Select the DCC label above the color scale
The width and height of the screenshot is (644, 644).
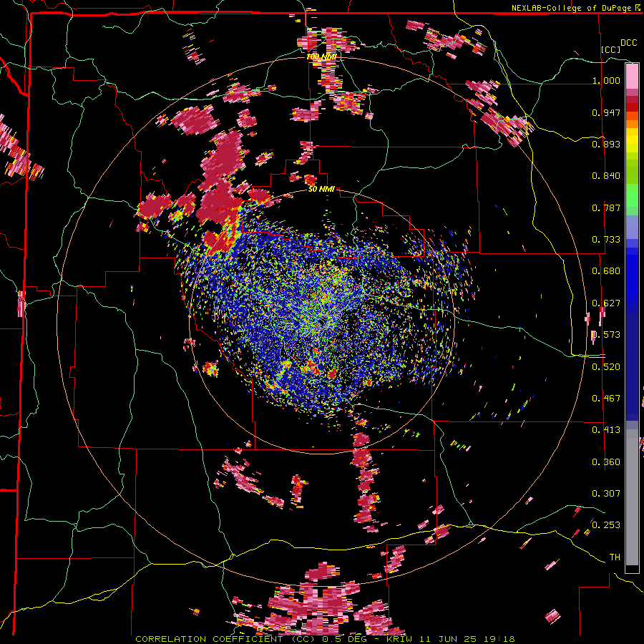(628, 43)
